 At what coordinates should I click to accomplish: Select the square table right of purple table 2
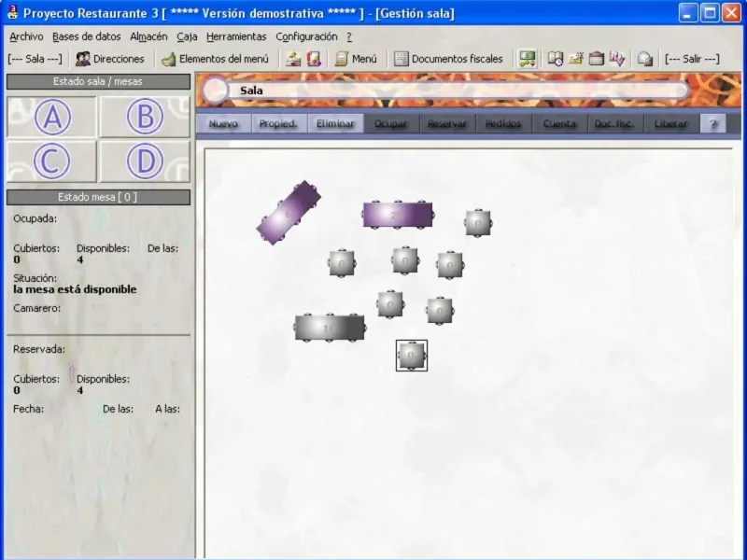coord(478,222)
